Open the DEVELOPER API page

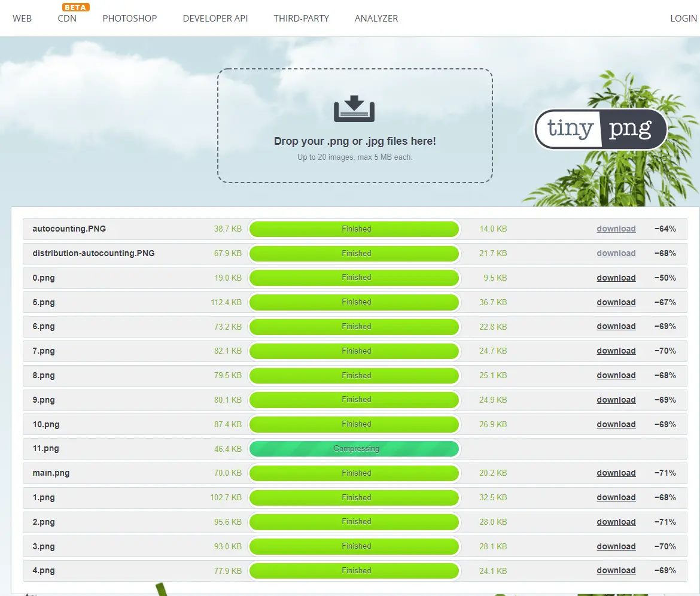(215, 19)
